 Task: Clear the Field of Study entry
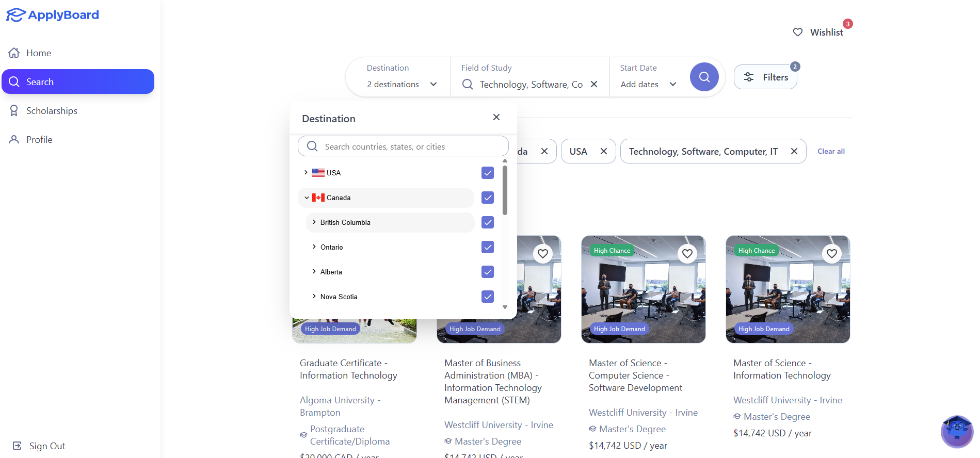coord(594,84)
